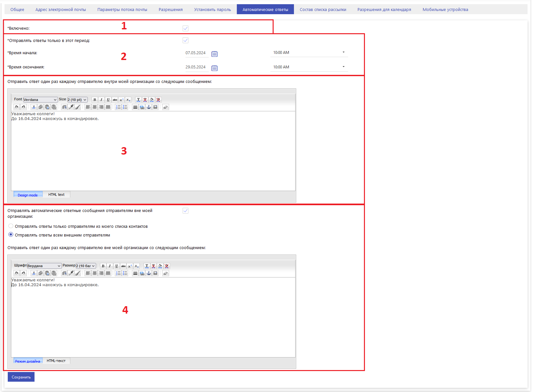The height and width of the screenshot is (392, 533).
Task: Open the Font Verdana dropdown
Action: click(x=40, y=100)
